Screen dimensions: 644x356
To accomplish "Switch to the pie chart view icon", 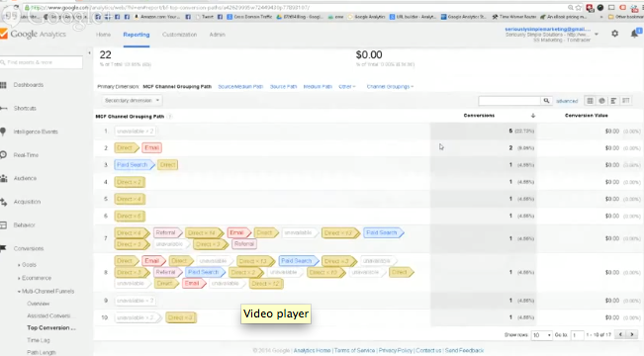I will point(602,101).
